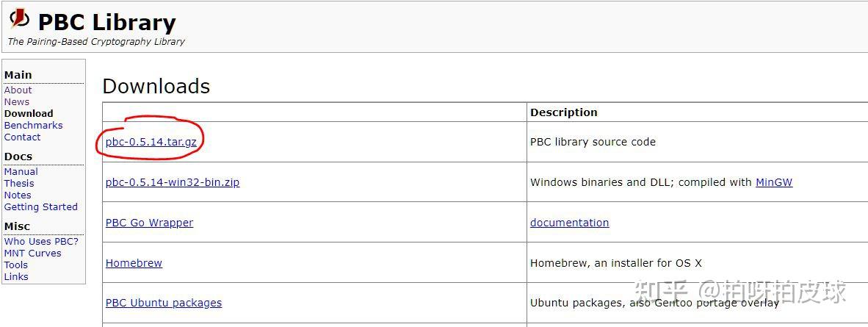Image resolution: width=868 pixels, height=327 pixels.
Task: Click the Who Uses PBC? link
Action: (41, 242)
